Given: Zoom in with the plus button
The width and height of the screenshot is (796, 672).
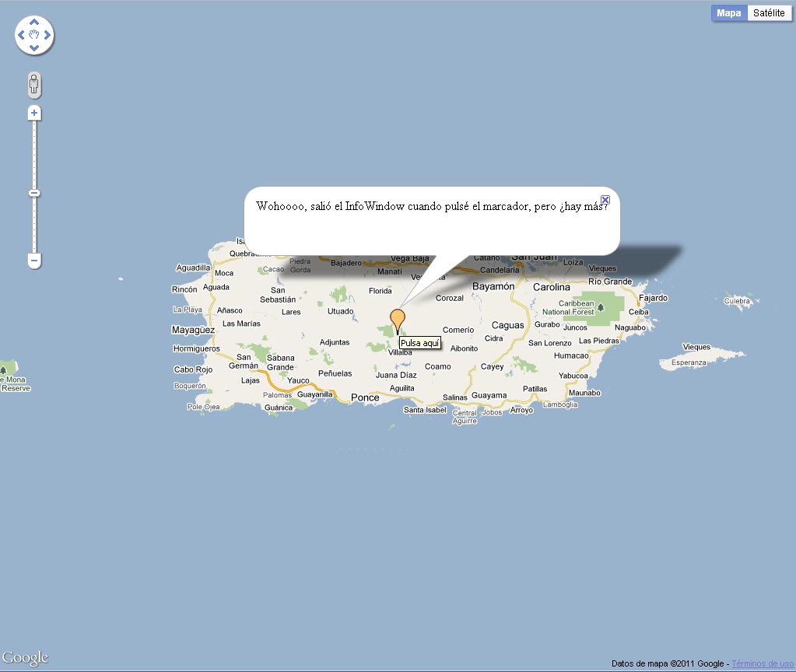Looking at the screenshot, I should pos(34,114).
